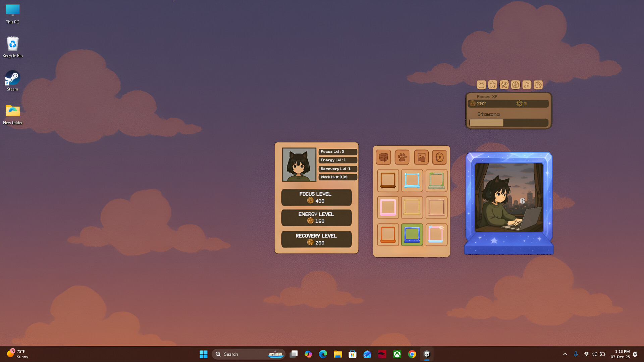
Task: Upgrade Recovery Level for 200 coins
Action: tap(316, 239)
